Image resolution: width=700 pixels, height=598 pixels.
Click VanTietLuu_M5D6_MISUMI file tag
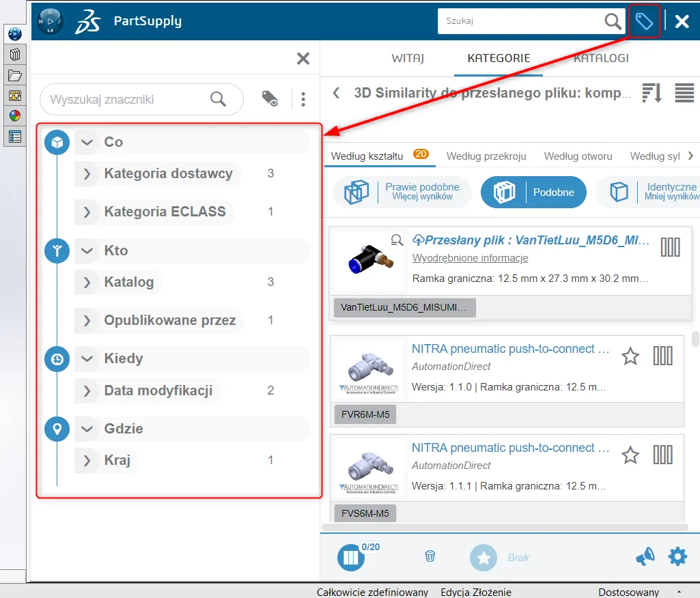(405, 307)
